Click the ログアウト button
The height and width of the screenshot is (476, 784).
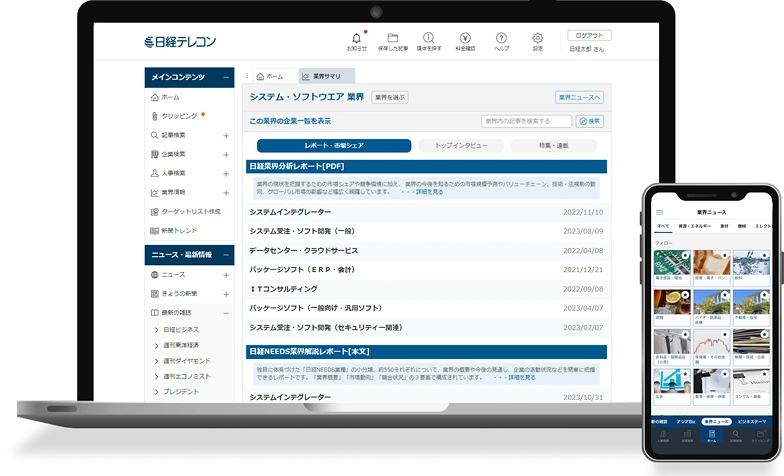coord(589,36)
